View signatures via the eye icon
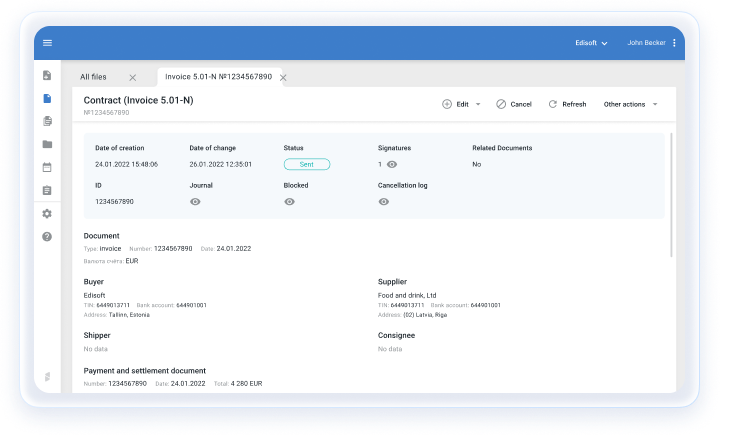 click(392, 165)
